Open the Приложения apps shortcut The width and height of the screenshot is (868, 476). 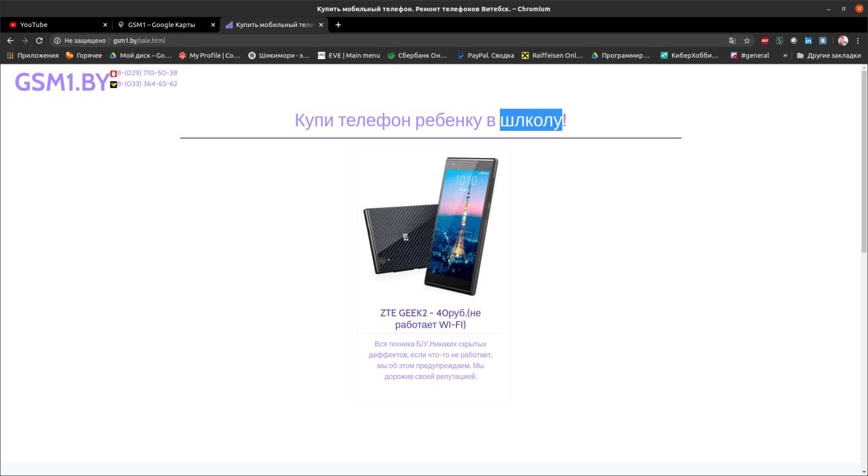33,56
